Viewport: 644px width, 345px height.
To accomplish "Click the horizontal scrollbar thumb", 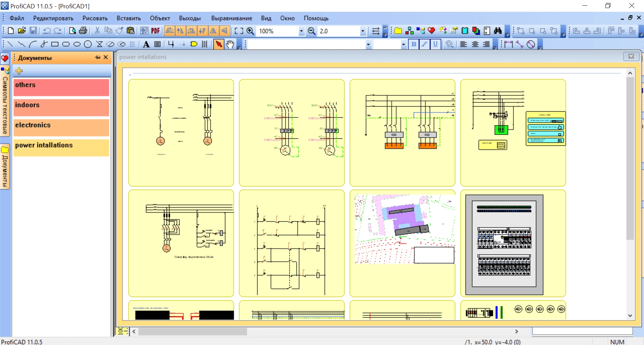I will tap(193, 331).
